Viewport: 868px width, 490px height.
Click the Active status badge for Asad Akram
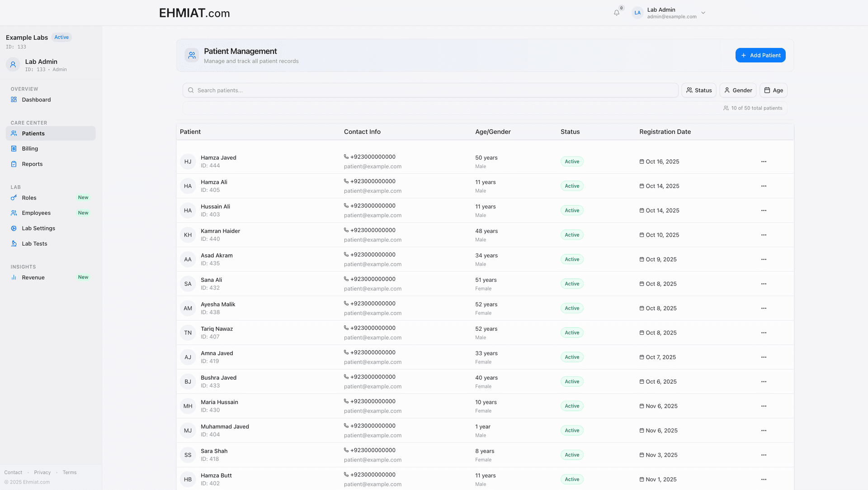pyautogui.click(x=572, y=259)
